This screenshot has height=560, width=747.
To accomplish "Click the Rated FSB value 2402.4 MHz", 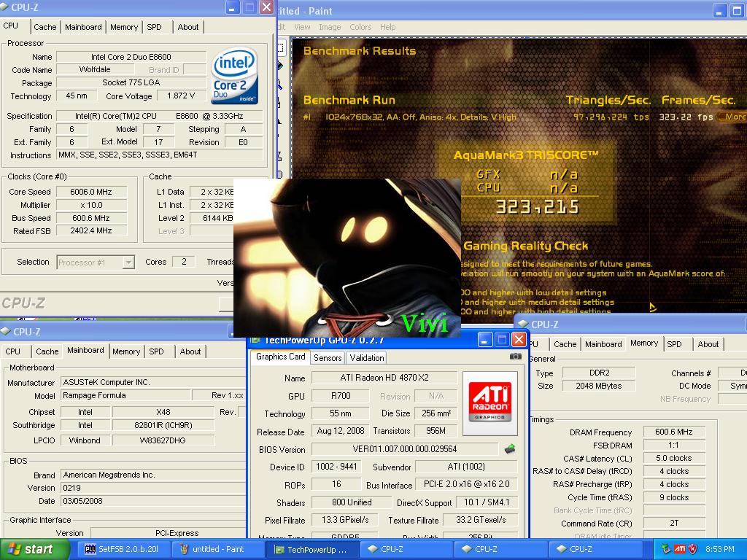I will tap(91, 230).
